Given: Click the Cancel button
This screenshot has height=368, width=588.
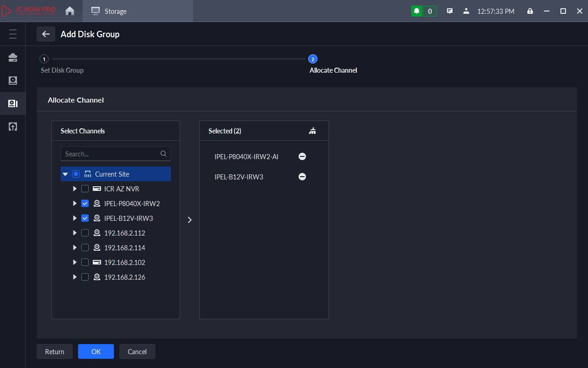Looking at the screenshot, I should (137, 351).
